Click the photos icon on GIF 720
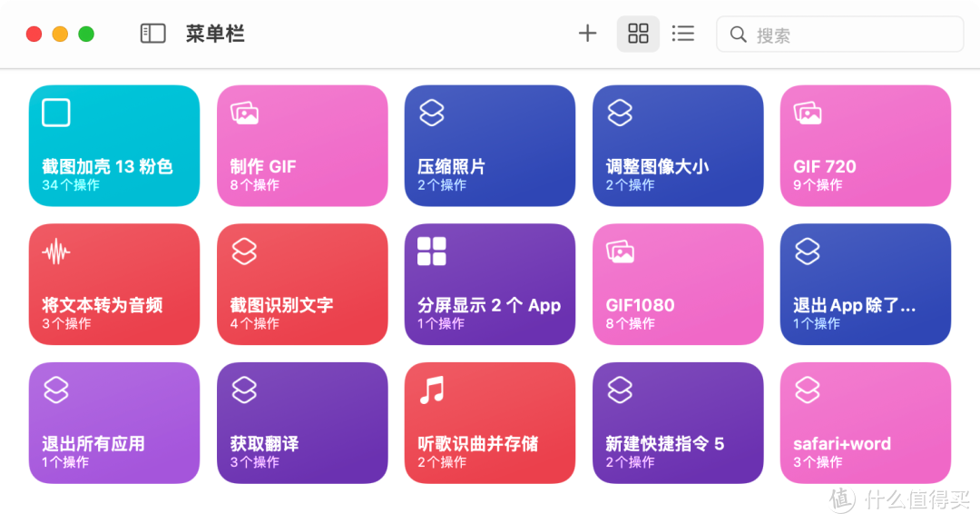This screenshot has height=523, width=980. click(808, 113)
